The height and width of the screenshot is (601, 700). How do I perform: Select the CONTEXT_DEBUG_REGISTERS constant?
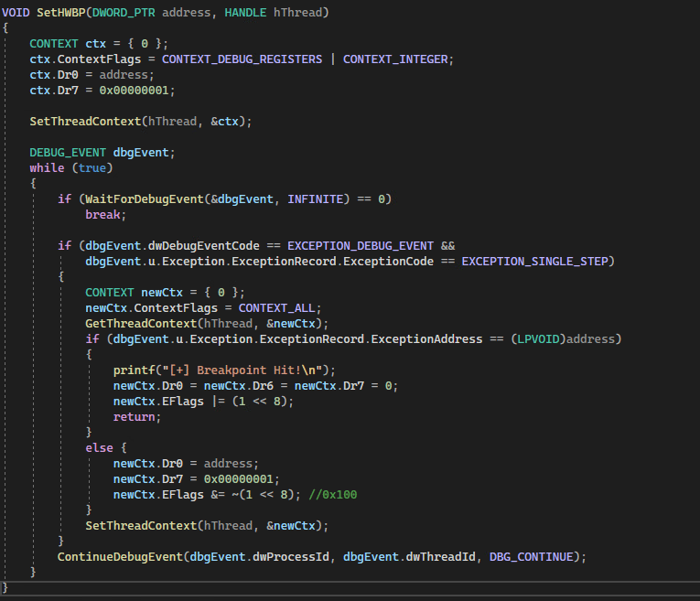(x=242, y=59)
